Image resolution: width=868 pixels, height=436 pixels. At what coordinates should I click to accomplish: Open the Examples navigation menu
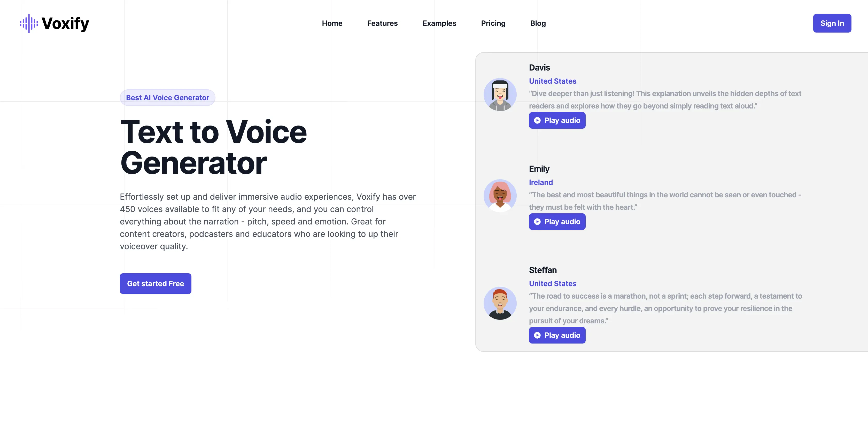[439, 23]
